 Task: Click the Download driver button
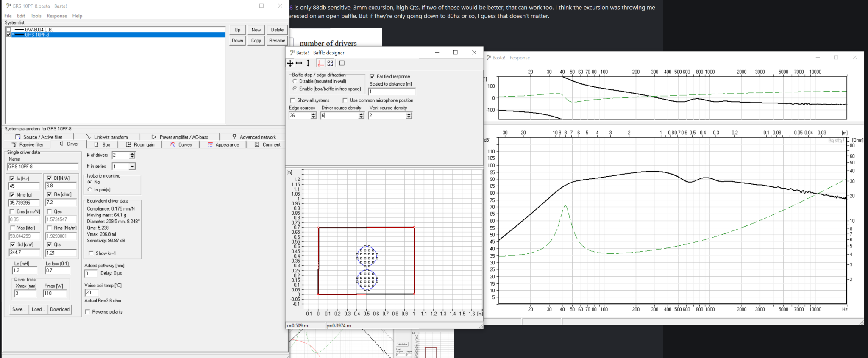pyautogui.click(x=60, y=309)
